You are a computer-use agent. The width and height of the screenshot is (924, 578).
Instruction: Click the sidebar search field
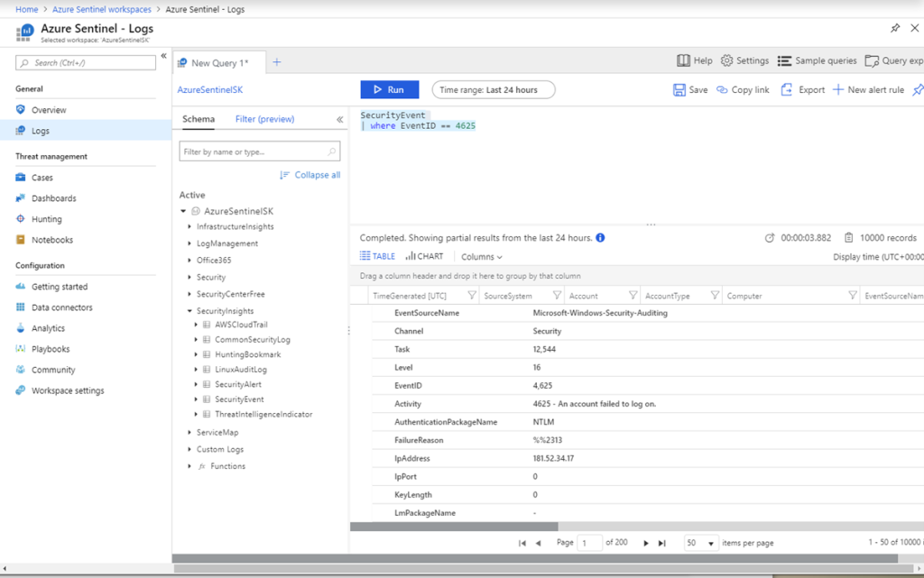click(86, 63)
